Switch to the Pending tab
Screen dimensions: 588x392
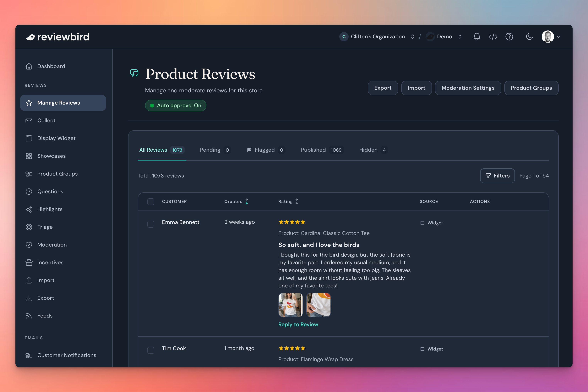pyautogui.click(x=215, y=150)
